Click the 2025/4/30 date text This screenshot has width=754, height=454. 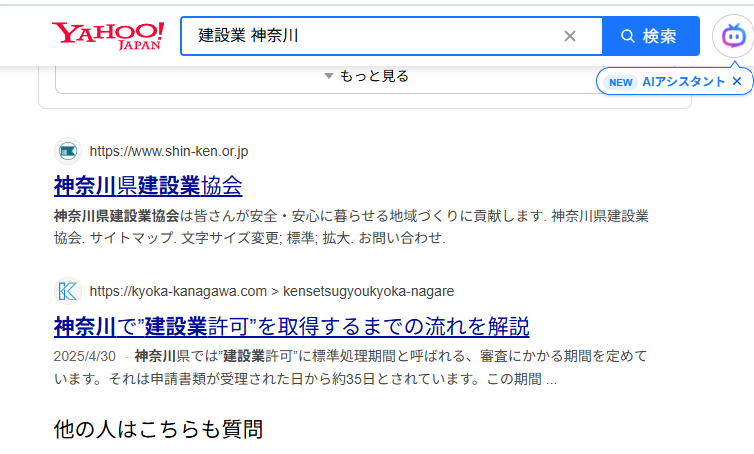[x=85, y=356]
